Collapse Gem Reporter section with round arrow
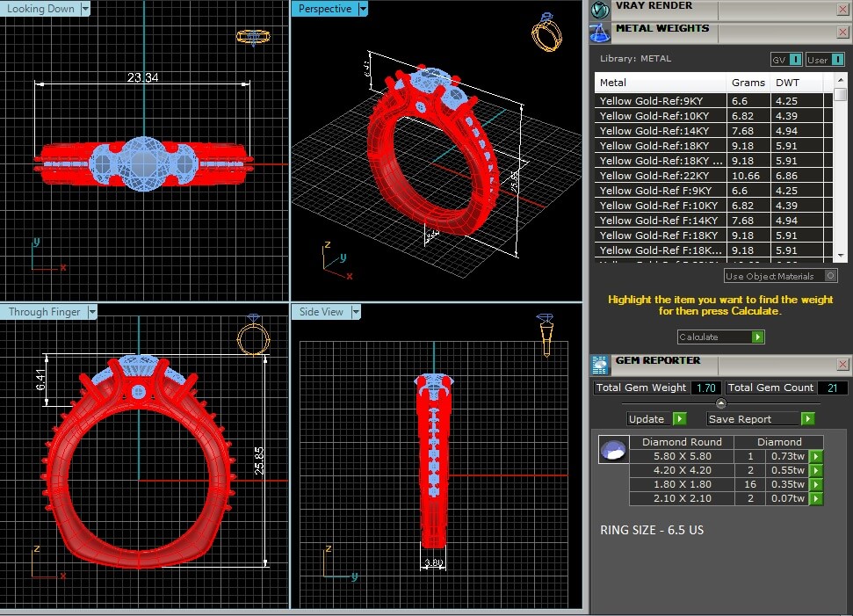Viewport: 853px width, 616px height. pyautogui.click(x=721, y=403)
